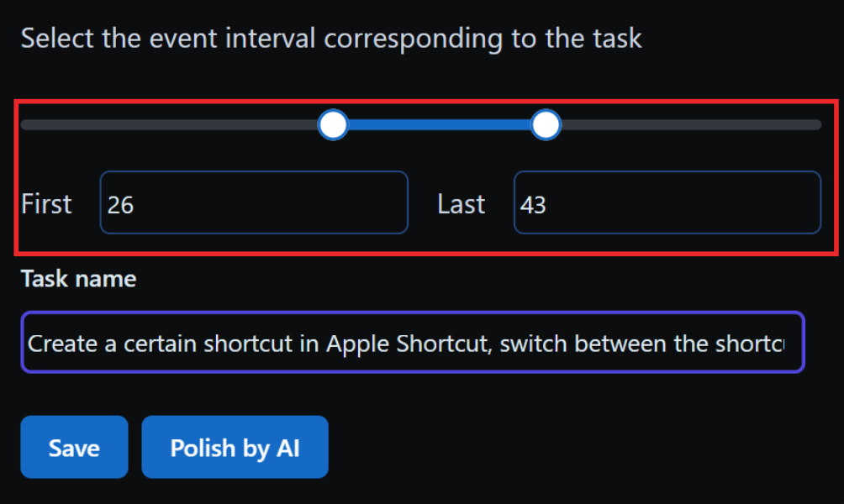Click the "First" label

[47, 204]
